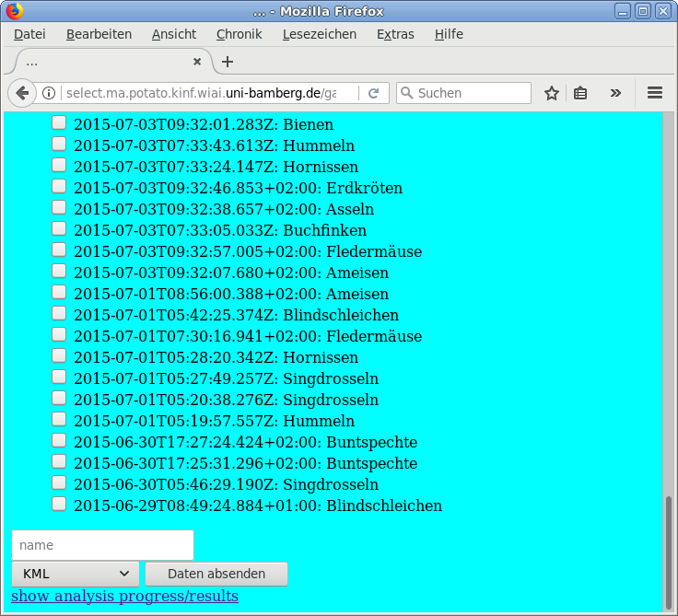Reload the page with the refresh icon

coord(373,93)
